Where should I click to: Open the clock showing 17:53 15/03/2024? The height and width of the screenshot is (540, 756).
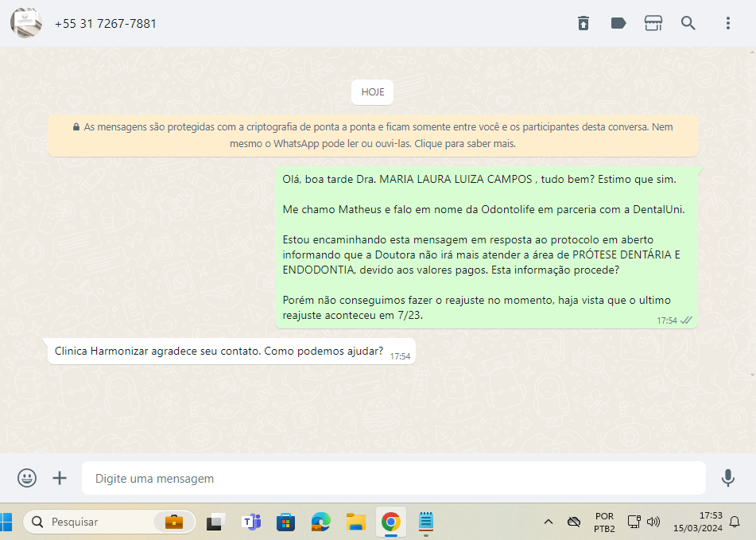pos(698,522)
